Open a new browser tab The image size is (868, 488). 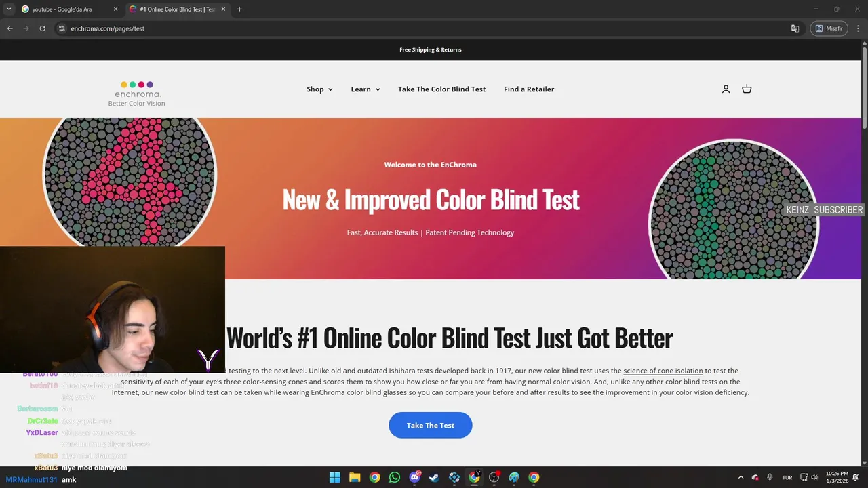pyautogui.click(x=239, y=9)
